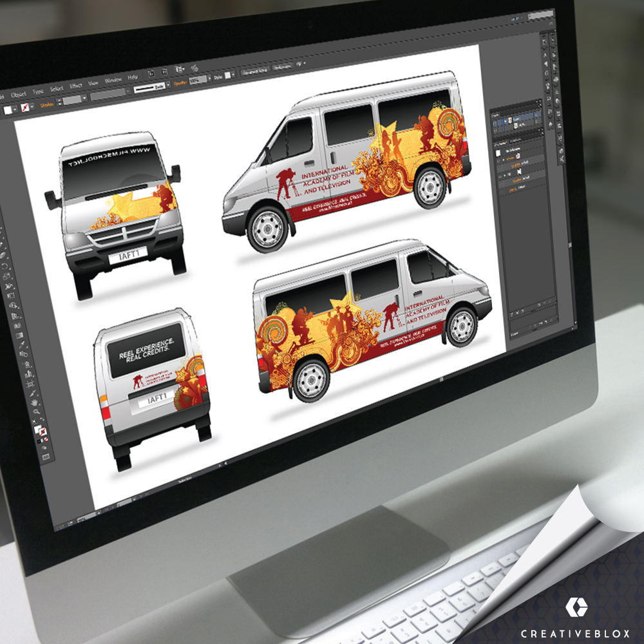Select the Blend tool
This screenshot has width=644, height=644.
[24, 354]
